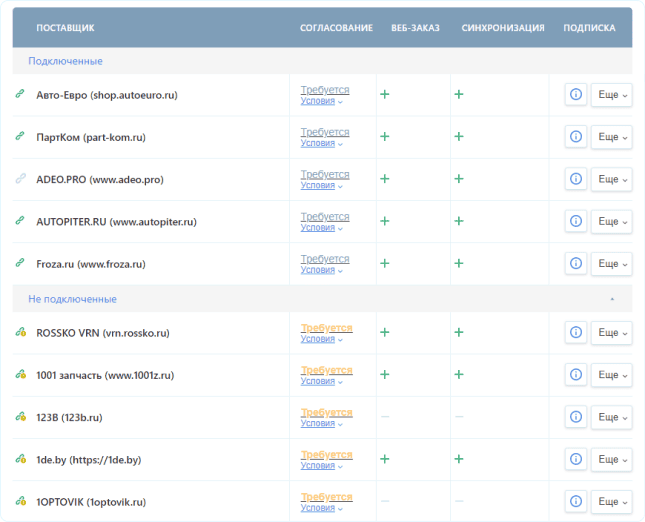
Task: Click the Не подключенные section heading
Action: coord(72,299)
